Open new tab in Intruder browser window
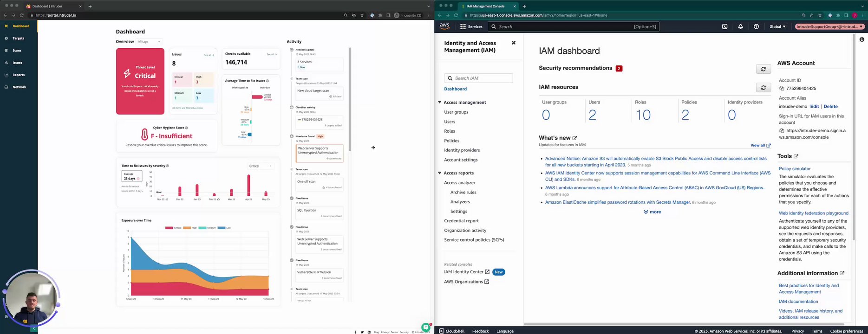This screenshot has width=868, height=334. [90, 6]
